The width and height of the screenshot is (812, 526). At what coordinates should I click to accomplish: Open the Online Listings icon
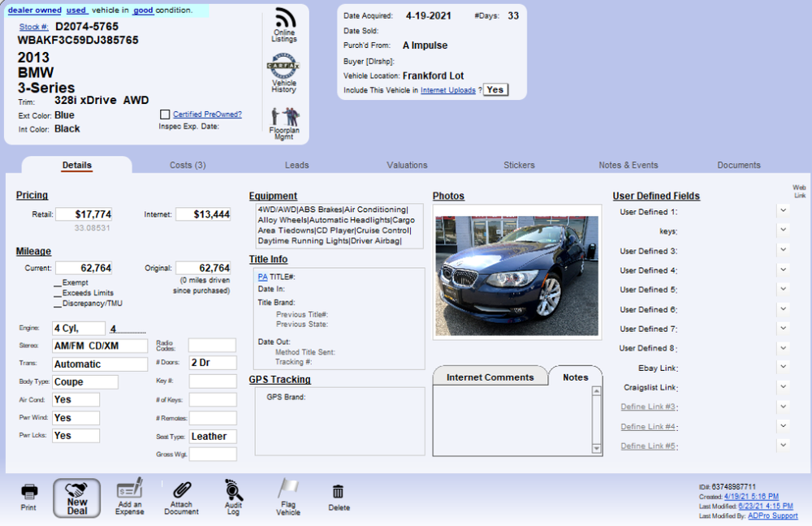pos(285,24)
